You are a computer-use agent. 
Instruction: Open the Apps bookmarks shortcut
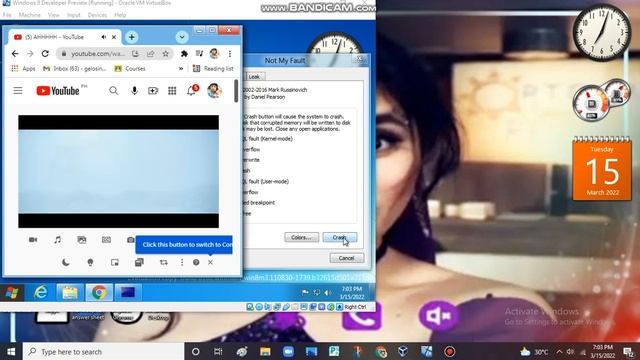pos(23,69)
